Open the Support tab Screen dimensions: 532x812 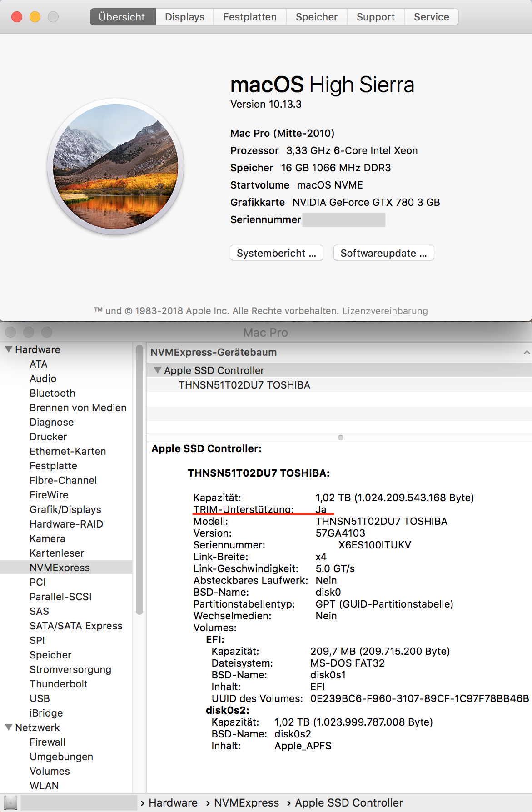[x=376, y=17]
